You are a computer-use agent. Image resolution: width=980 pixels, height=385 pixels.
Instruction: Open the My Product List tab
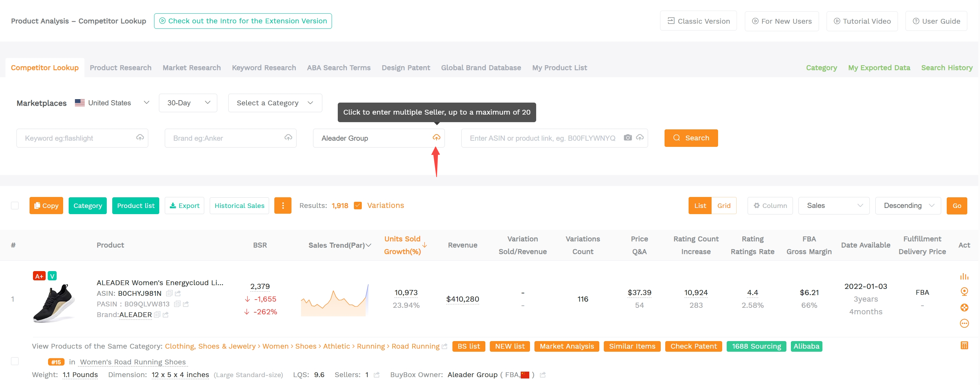pos(559,68)
